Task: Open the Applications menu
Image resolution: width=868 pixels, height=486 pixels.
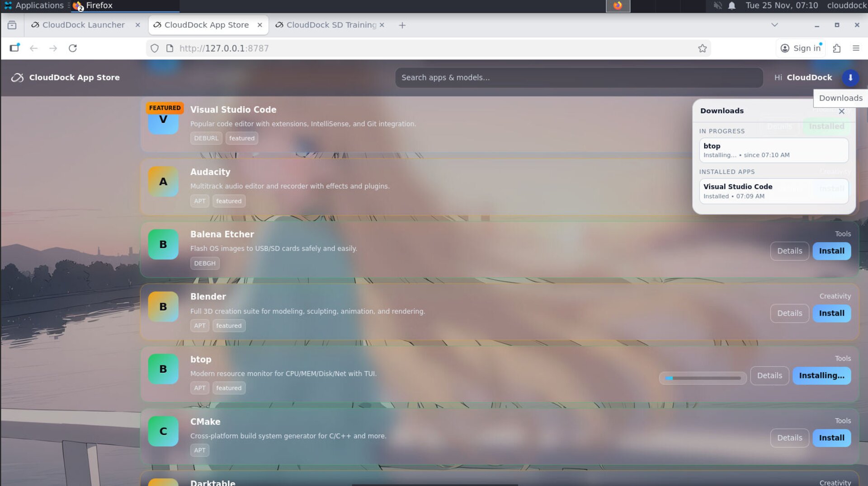Action: [34, 5]
